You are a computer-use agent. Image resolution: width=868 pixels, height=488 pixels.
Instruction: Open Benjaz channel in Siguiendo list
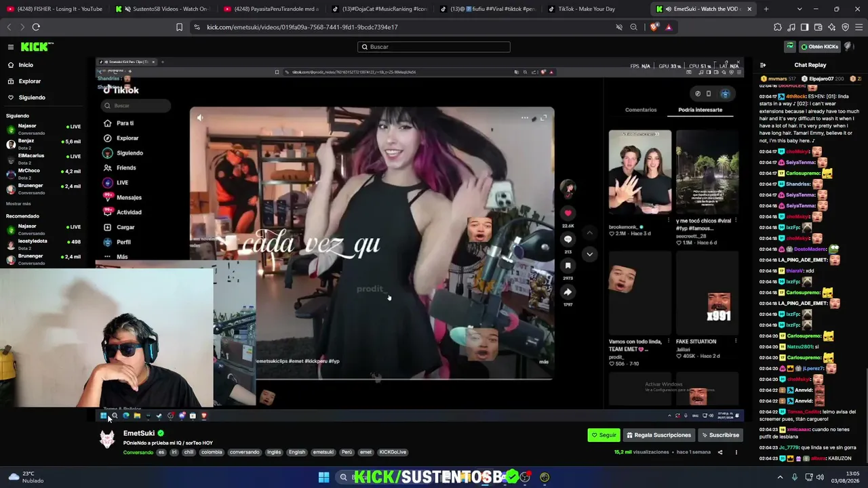(x=42, y=144)
